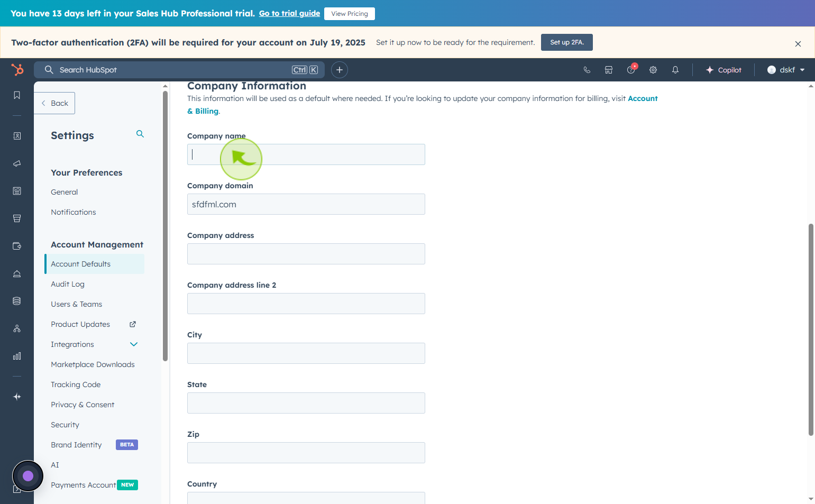Open the Marketplace icon in top bar

click(609, 70)
